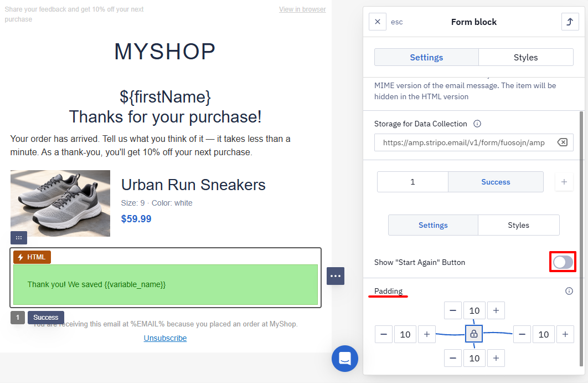Open the three-dots block options button

click(x=336, y=276)
